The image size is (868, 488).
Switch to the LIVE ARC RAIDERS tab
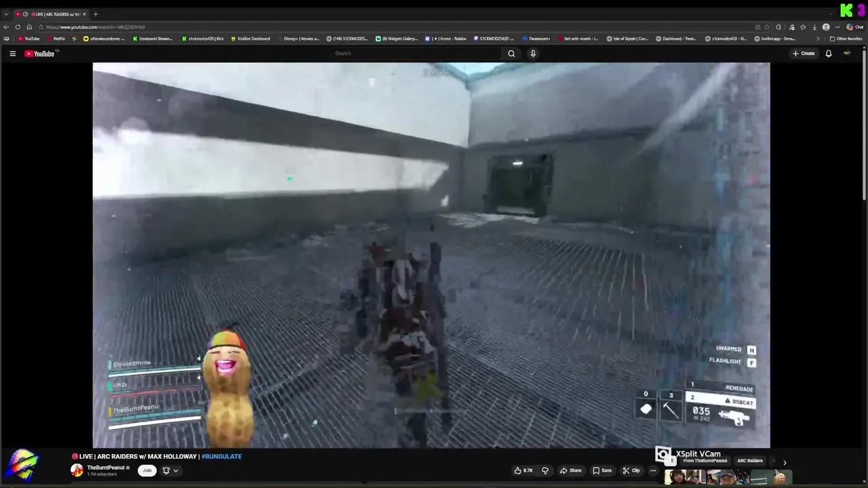52,14
